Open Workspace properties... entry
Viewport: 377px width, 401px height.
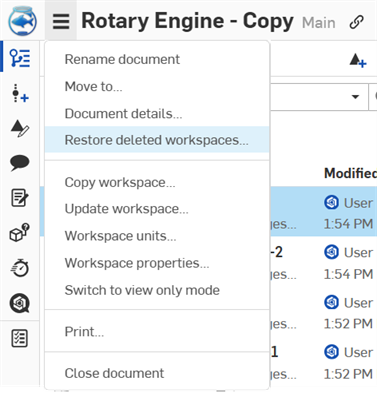[x=157, y=263]
